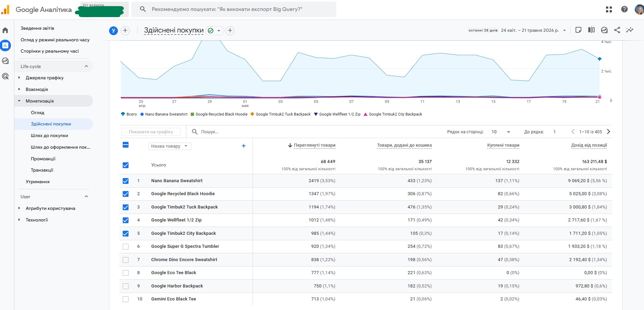The width and height of the screenshot is (644, 310).
Task: Uncheck the Google Recycled Black Hoodie row
Action: tap(125, 194)
